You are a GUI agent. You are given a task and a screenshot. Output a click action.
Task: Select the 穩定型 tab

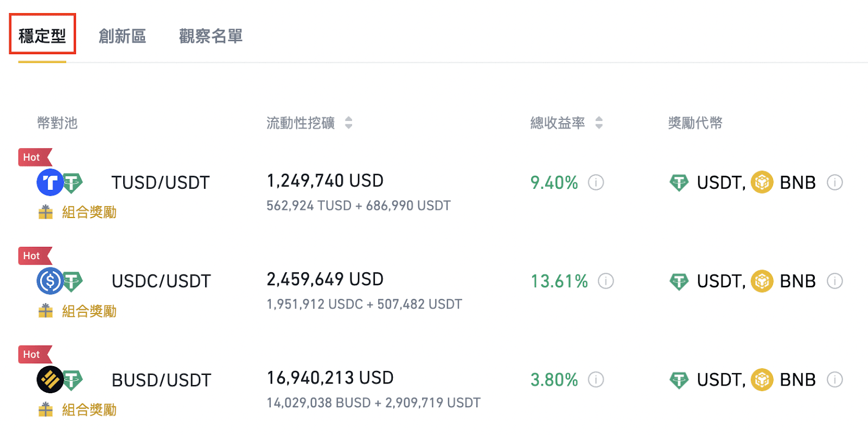pos(42,36)
